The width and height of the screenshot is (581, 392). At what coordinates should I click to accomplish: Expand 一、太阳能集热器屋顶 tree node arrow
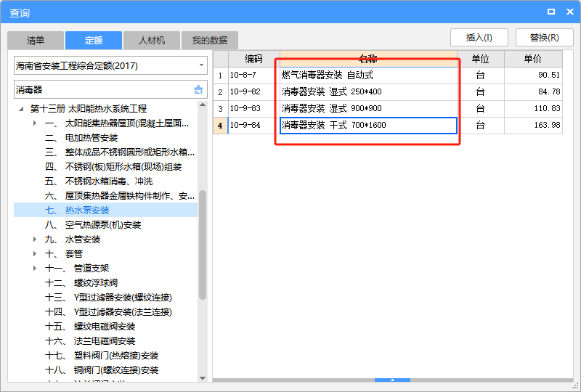[x=34, y=123]
